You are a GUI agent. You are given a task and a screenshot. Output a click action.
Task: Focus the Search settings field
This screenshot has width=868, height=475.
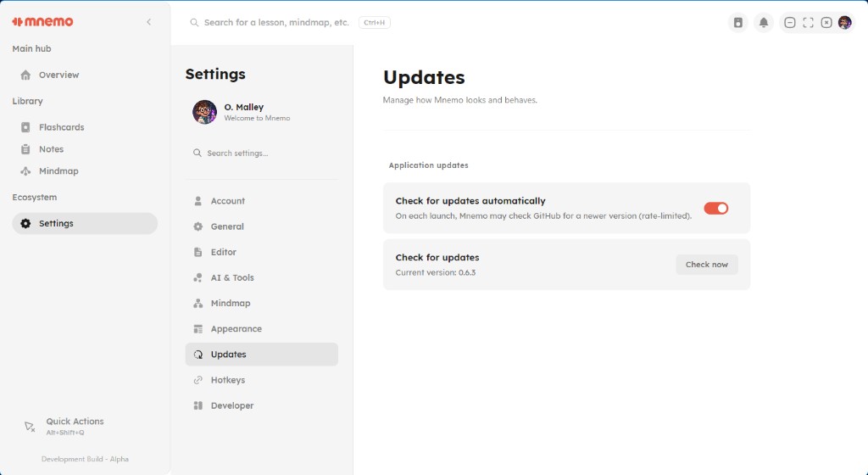[x=262, y=154]
